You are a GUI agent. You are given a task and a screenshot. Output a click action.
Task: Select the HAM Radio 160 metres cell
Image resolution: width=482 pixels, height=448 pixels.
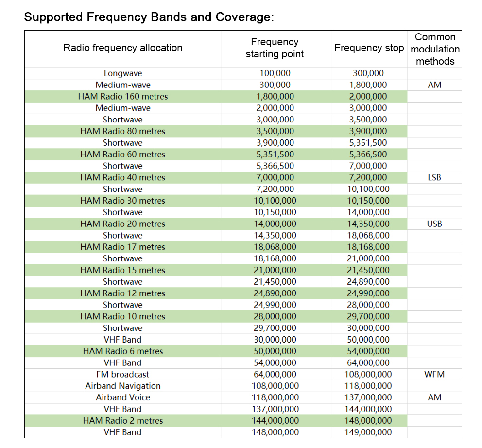tap(123, 97)
